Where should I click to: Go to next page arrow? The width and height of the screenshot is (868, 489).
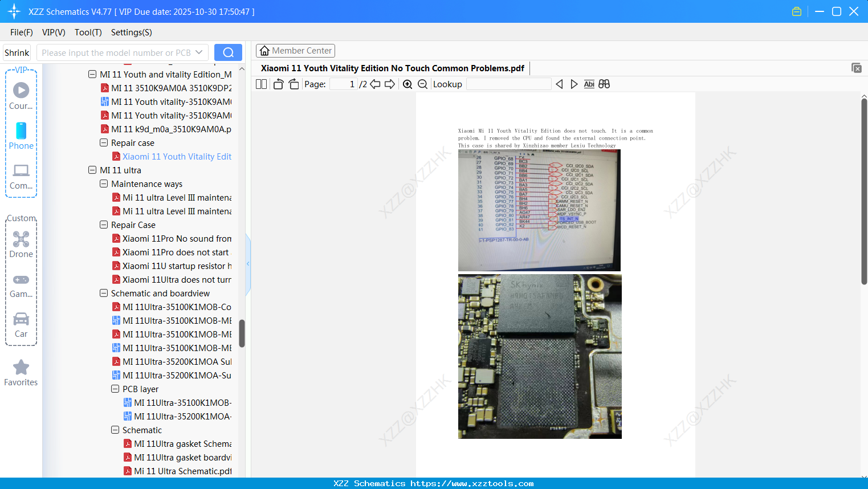(390, 84)
